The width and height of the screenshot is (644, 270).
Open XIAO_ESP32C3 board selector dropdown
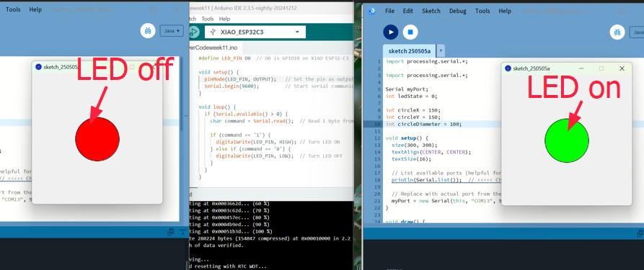[x=255, y=32]
